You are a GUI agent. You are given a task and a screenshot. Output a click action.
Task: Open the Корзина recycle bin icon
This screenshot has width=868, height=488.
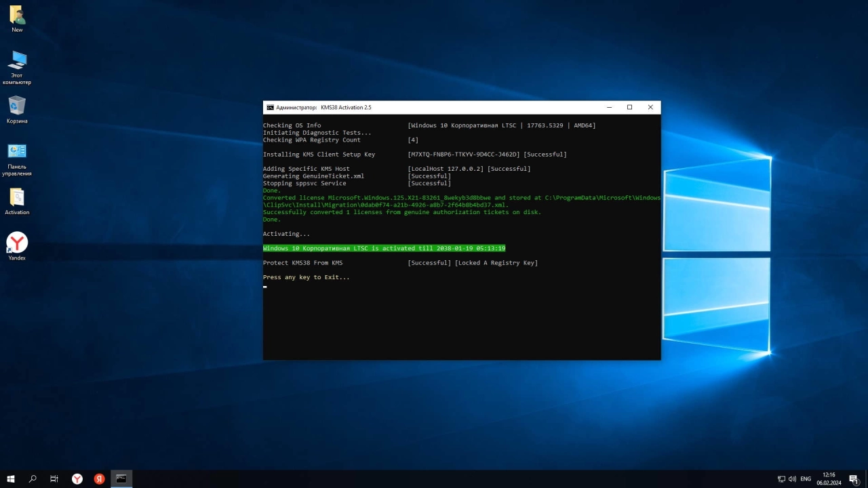[17, 110]
